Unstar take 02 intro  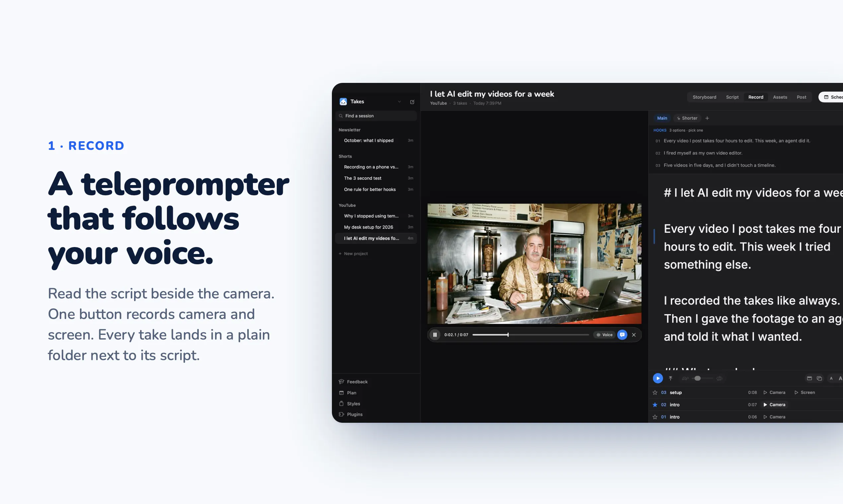pyautogui.click(x=655, y=405)
